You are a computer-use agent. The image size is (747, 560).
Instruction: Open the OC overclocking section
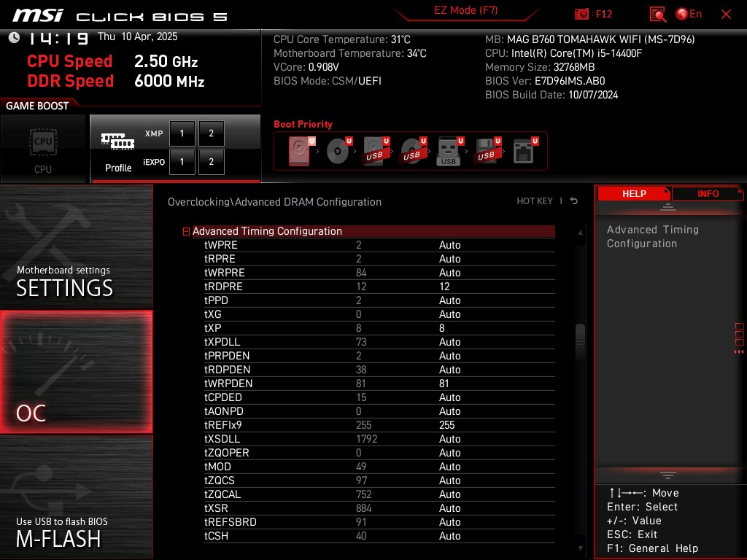point(76,372)
